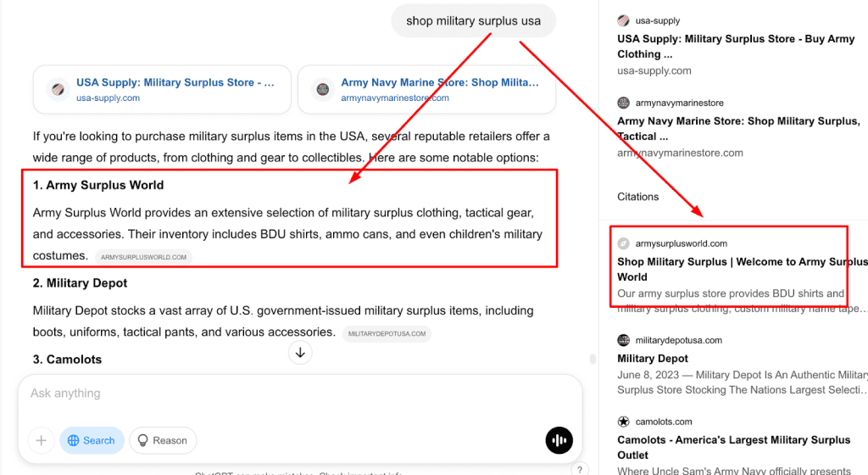This screenshot has height=475, width=868.
Task: Click the camolots.com domain label
Action: pos(664,422)
